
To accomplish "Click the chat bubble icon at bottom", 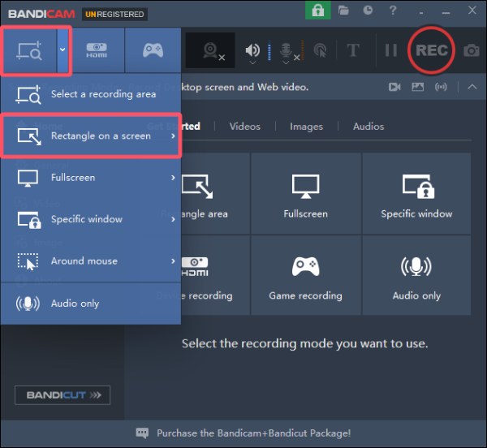I will coord(142,433).
